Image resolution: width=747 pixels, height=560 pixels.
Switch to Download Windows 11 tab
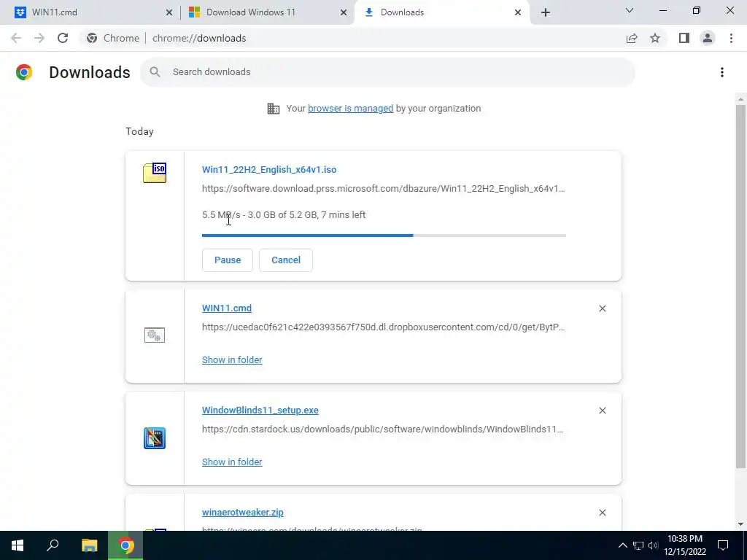(x=268, y=12)
